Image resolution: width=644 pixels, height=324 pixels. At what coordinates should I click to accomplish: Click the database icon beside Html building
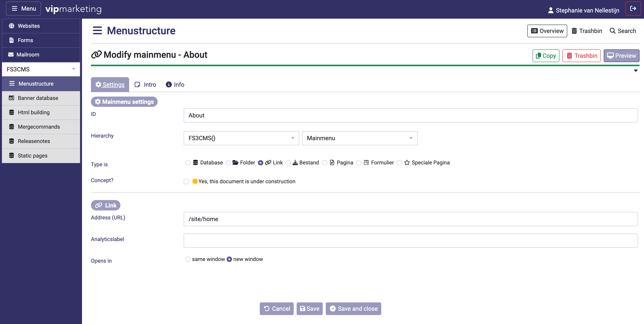click(x=12, y=112)
